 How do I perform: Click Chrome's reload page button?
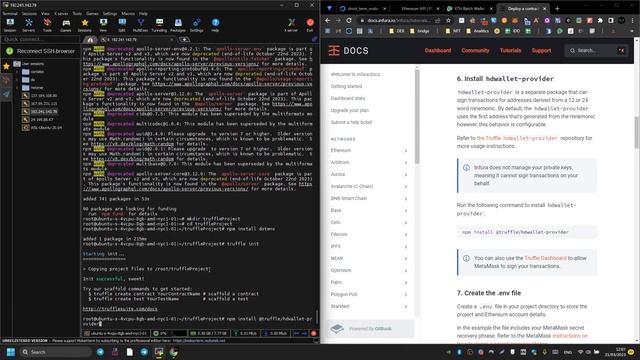[x=349, y=20]
